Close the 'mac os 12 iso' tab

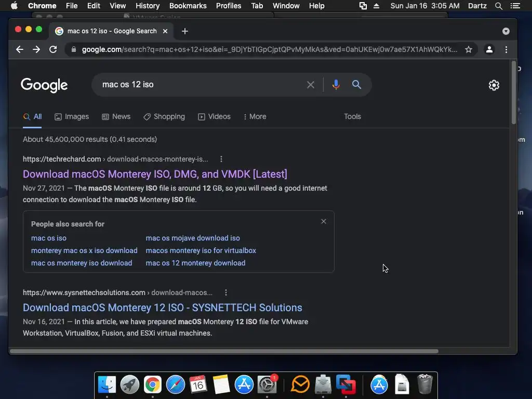[165, 31]
